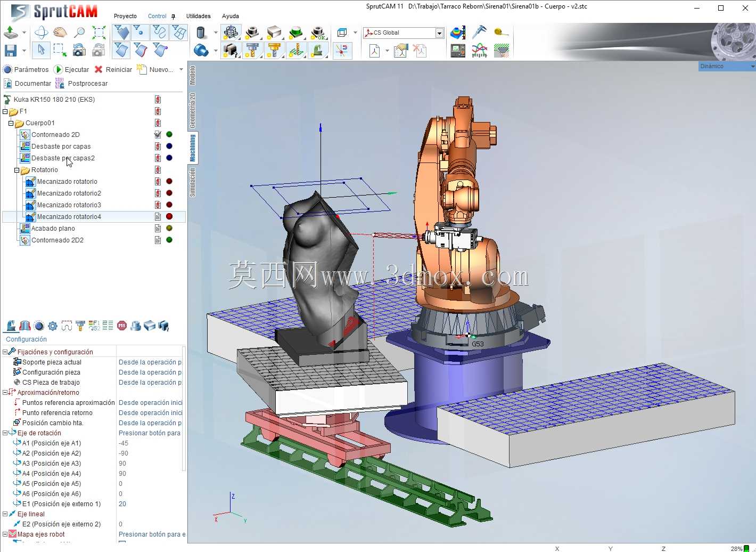
Task: Select the caliper measurement tool
Action: coord(480,33)
